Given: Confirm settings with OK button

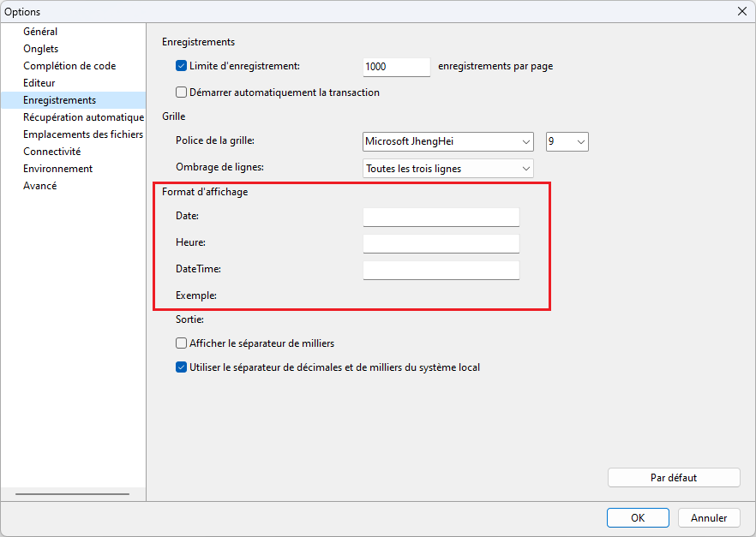Looking at the screenshot, I should 638,518.
